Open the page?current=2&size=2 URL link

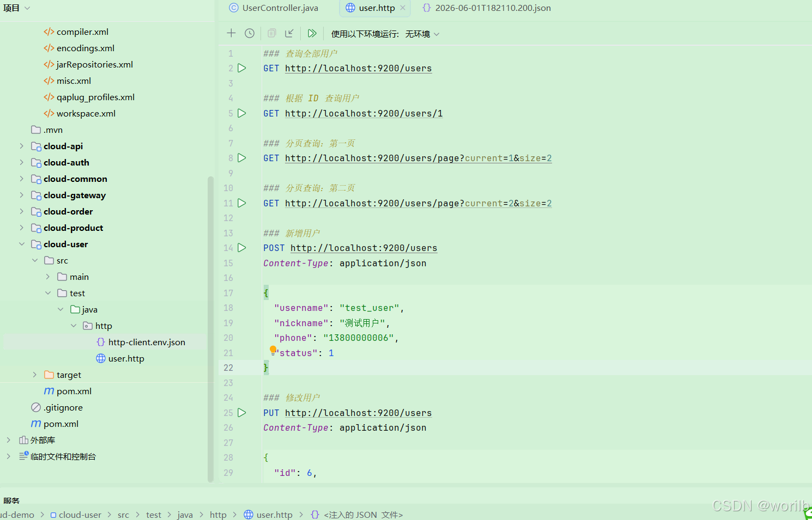point(419,203)
